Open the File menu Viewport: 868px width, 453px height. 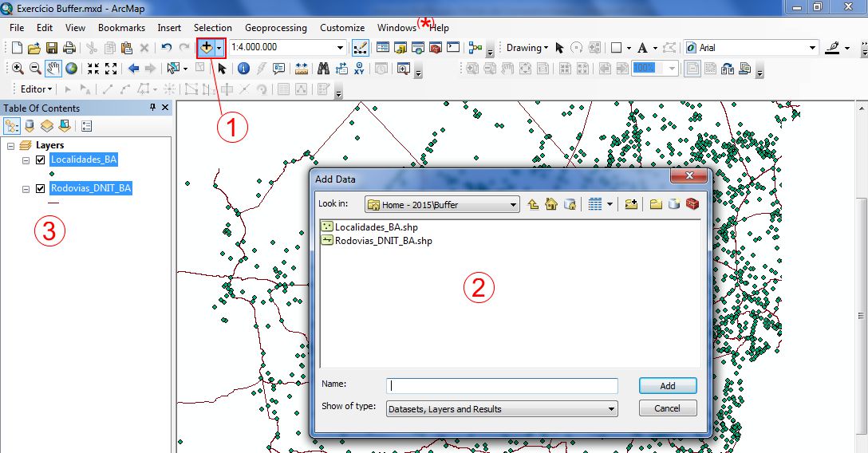pos(17,28)
